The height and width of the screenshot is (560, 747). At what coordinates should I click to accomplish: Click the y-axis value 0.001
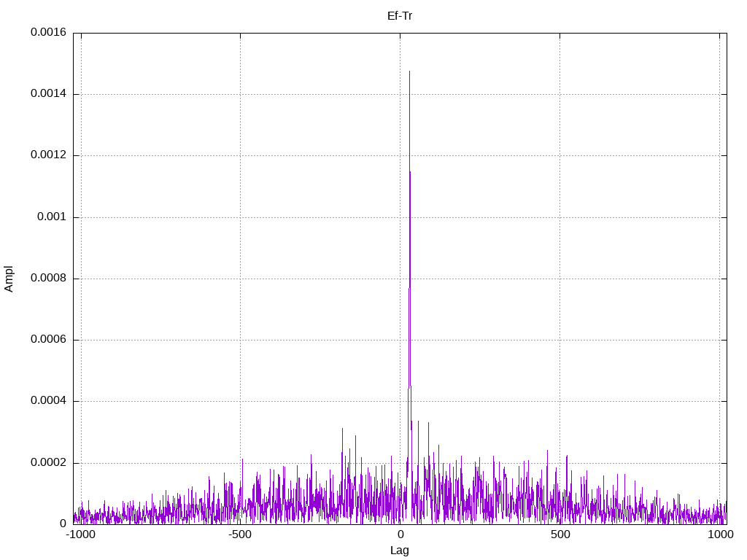tap(52, 217)
